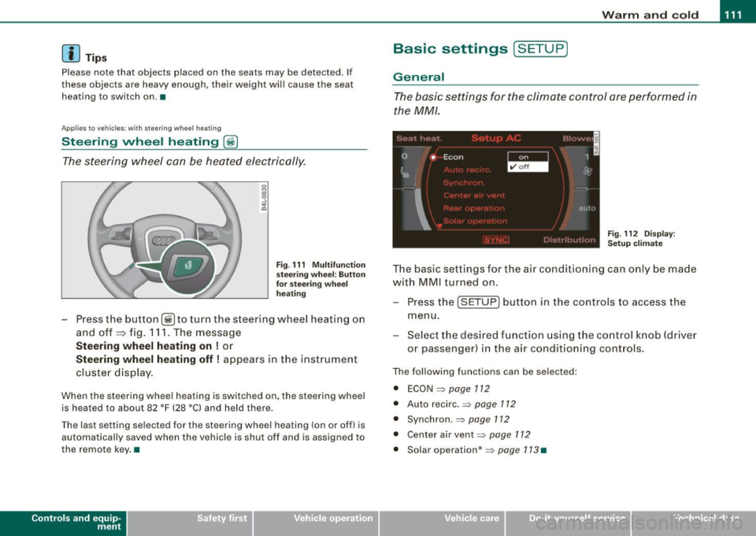The width and height of the screenshot is (756, 536).
Task: Select Synchron. in the Setup AC menu
Action: (464, 183)
